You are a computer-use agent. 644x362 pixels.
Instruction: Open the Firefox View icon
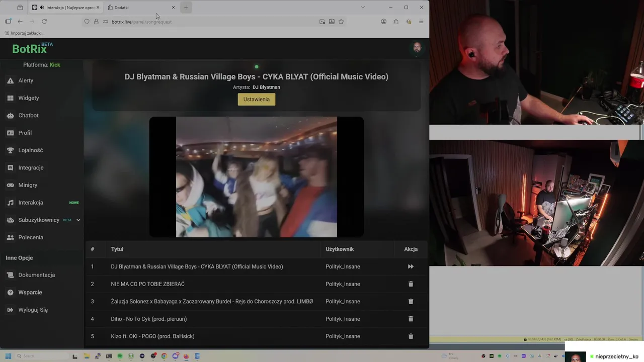[20, 8]
